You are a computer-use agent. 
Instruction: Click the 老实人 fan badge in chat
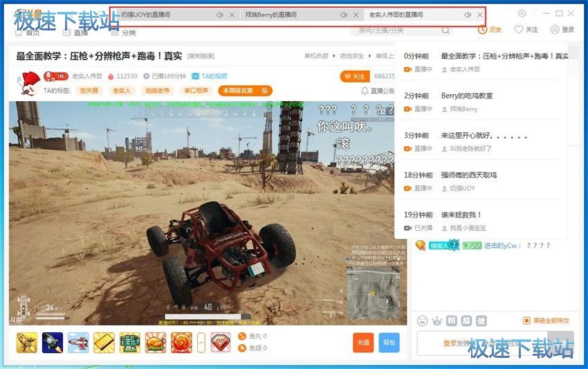tap(443, 246)
